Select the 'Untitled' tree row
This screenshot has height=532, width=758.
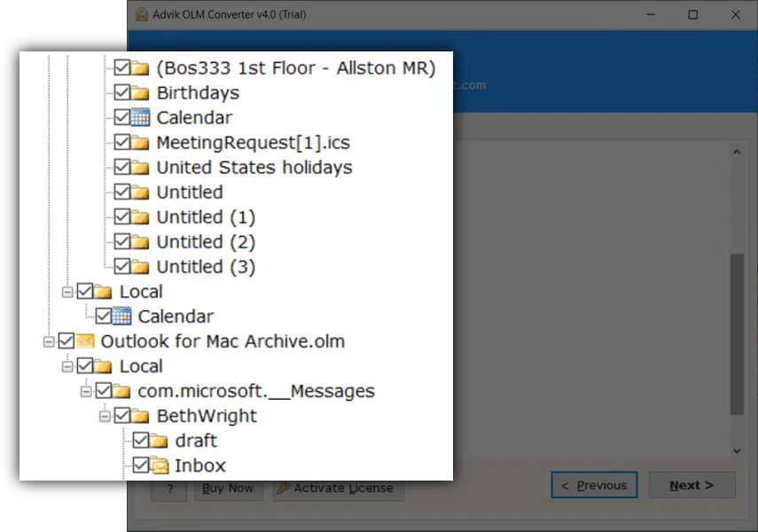click(x=190, y=192)
